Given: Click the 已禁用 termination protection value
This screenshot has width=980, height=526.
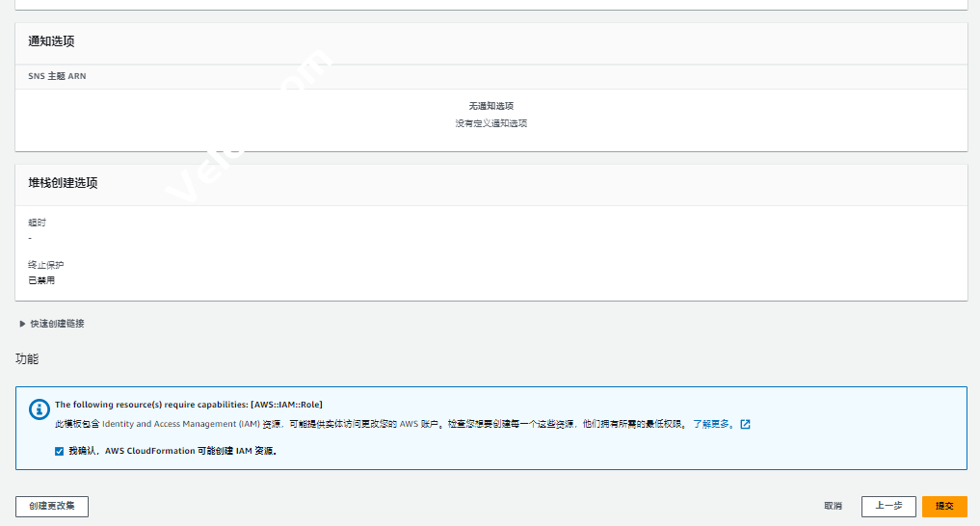Looking at the screenshot, I should (41, 280).
